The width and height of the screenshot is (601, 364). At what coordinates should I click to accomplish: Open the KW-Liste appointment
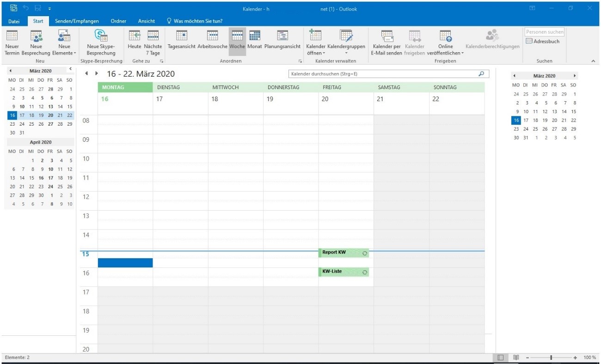tap(343, 272)
